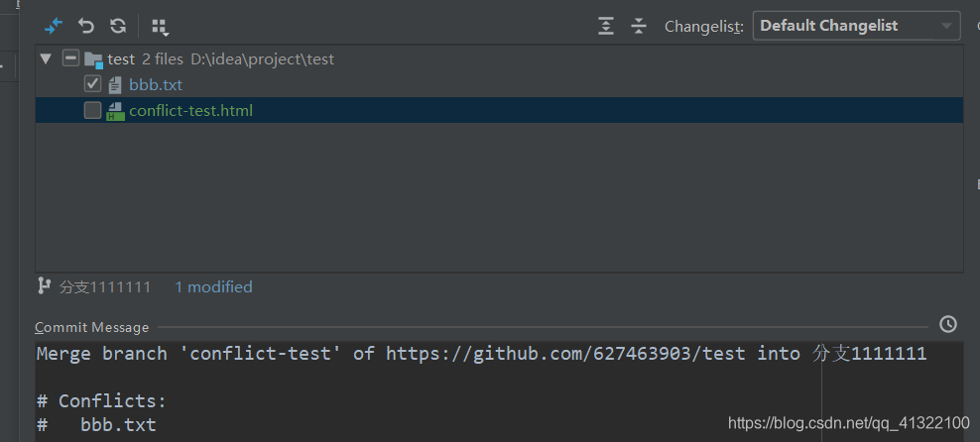Select conflict-test.html in the file tree
Screen dimensions: 980x442
(x=190, y=110)
